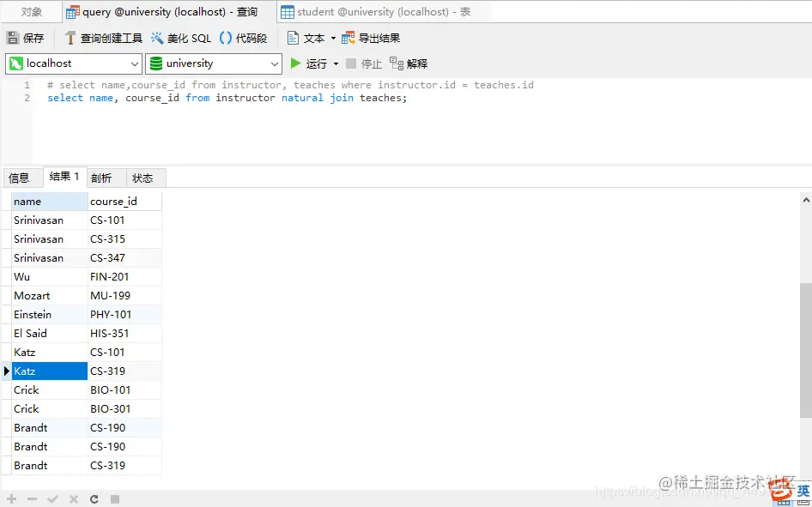Open Code Snippets (代码段)
The height and width of the screenshot is (507, 812).
pos(244,38)
